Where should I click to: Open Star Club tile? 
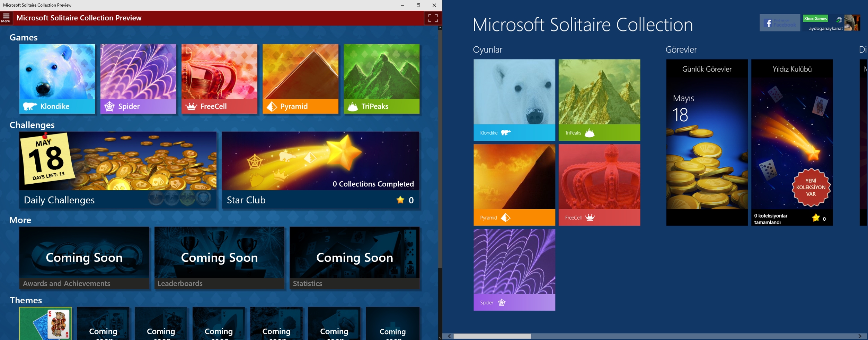pyautogui.click(x=320, y=170)
